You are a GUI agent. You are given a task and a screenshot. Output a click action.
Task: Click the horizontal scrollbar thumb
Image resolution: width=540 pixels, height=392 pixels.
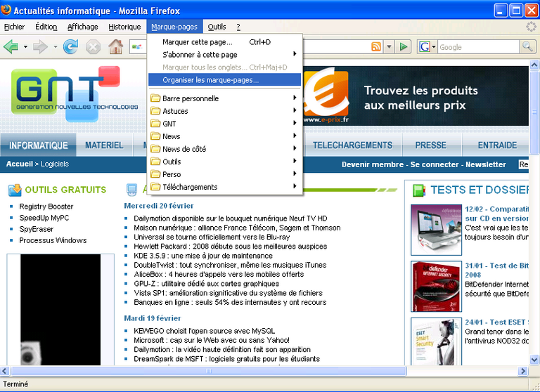pyautogui.click(x=209, y=371)
